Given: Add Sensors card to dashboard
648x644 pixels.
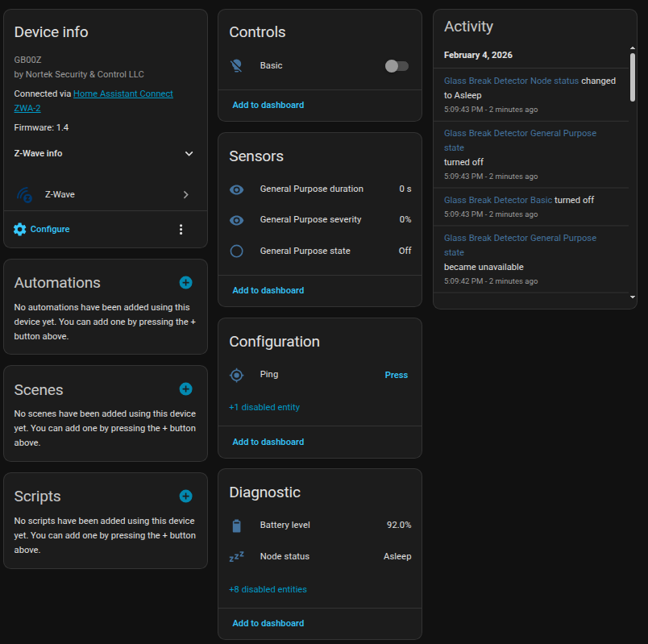Looking at the screenshot, I should (x=268, y=290).
